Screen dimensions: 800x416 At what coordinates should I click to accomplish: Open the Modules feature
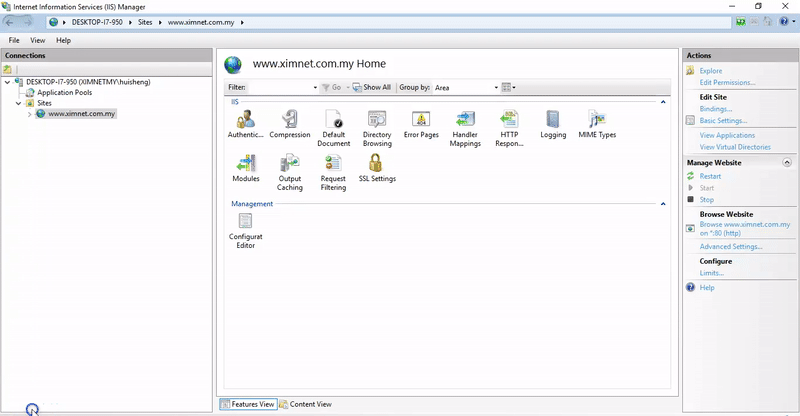point(245,168)
